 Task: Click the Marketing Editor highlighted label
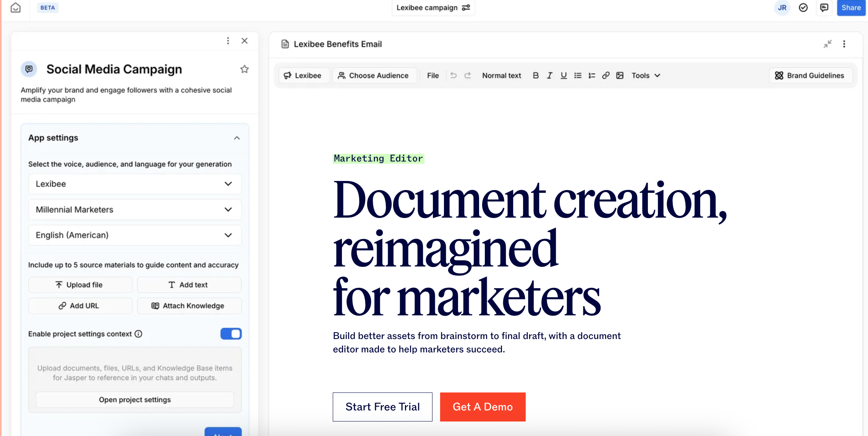tap(378, 158)
